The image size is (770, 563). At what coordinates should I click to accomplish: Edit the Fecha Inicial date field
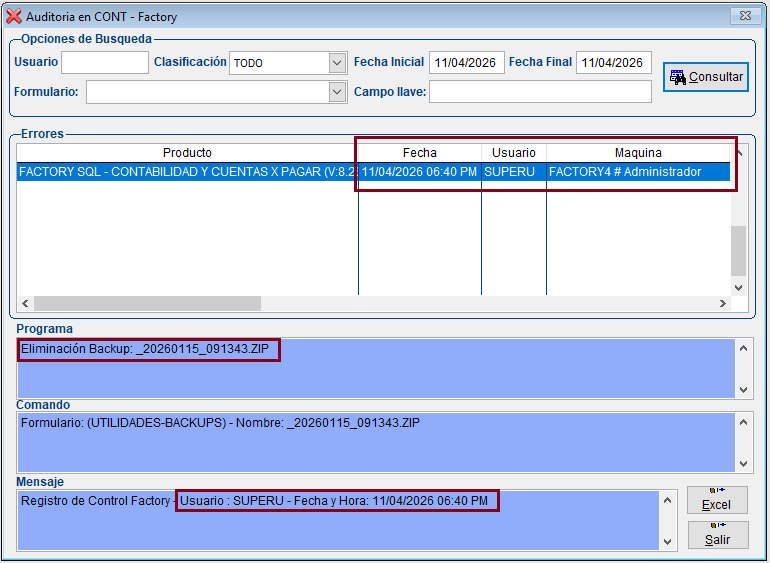(x=466, y=63)
